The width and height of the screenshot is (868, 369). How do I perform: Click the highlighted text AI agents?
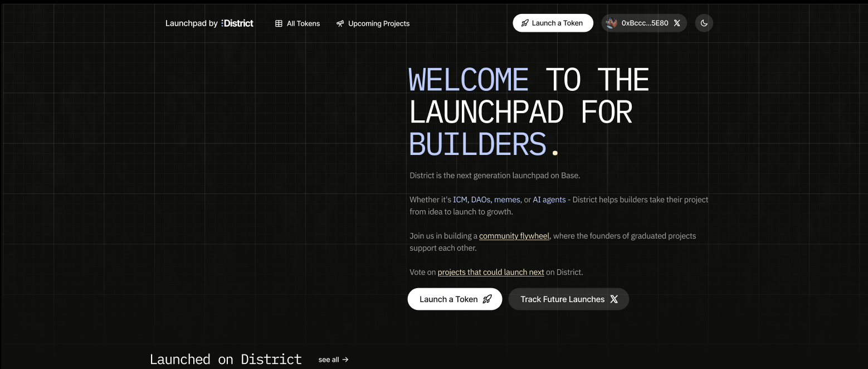click(x=549, y=200)
